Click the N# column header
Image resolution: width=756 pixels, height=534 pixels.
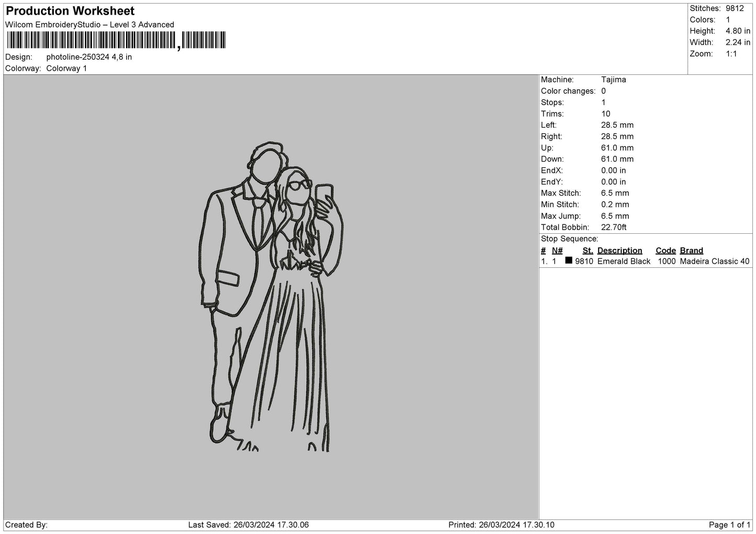(557, 251)
